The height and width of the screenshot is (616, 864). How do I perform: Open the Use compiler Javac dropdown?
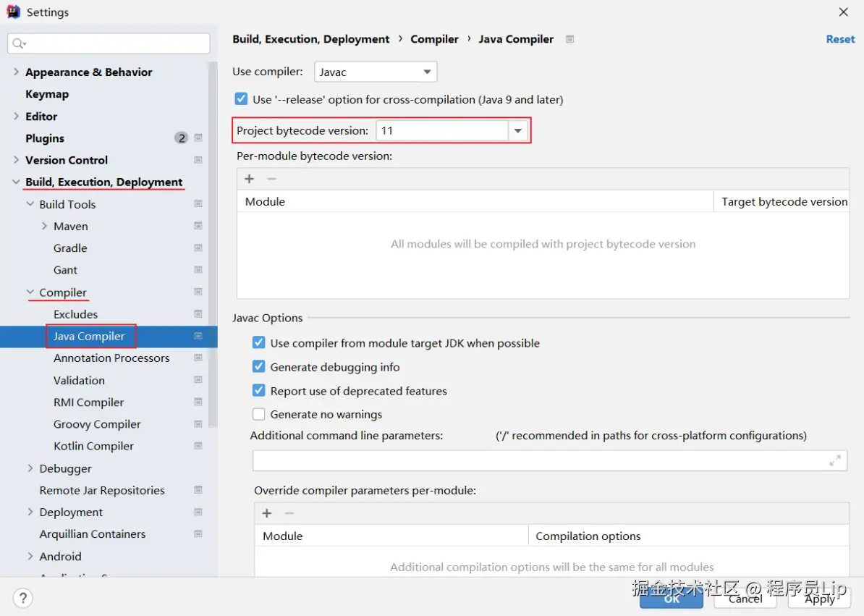tap(376, 72)
